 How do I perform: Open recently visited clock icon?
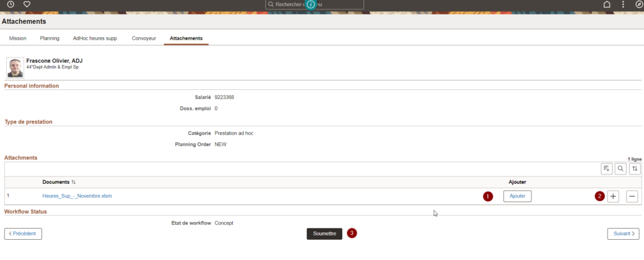[11, 4]
